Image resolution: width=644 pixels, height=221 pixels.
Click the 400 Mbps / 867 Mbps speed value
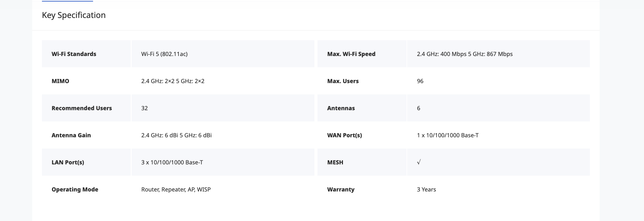(x=465, y=54)
